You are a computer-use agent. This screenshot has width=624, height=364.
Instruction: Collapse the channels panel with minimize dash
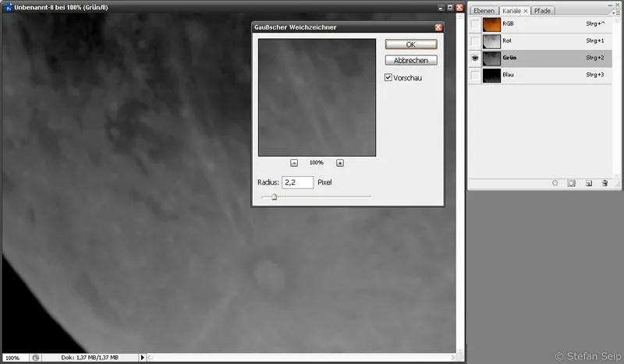(x=611, y=5)
